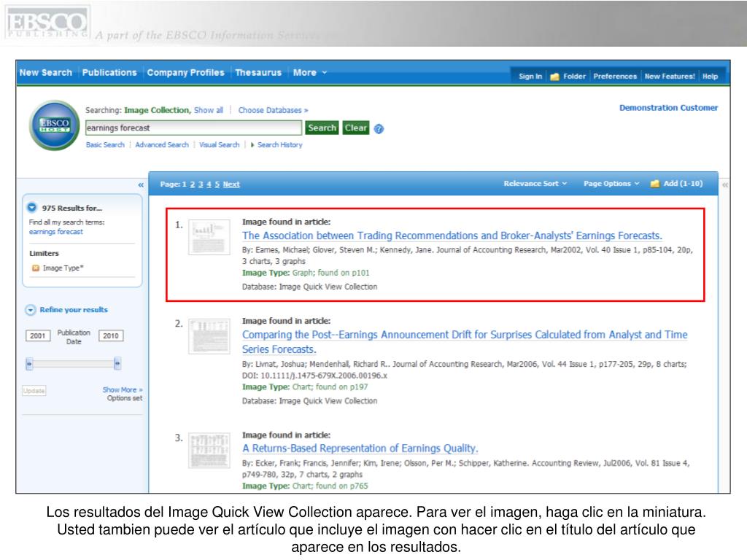Open the search help question mark icon
This screenshot has width=747, height=560.
click(x=379, y=128)
